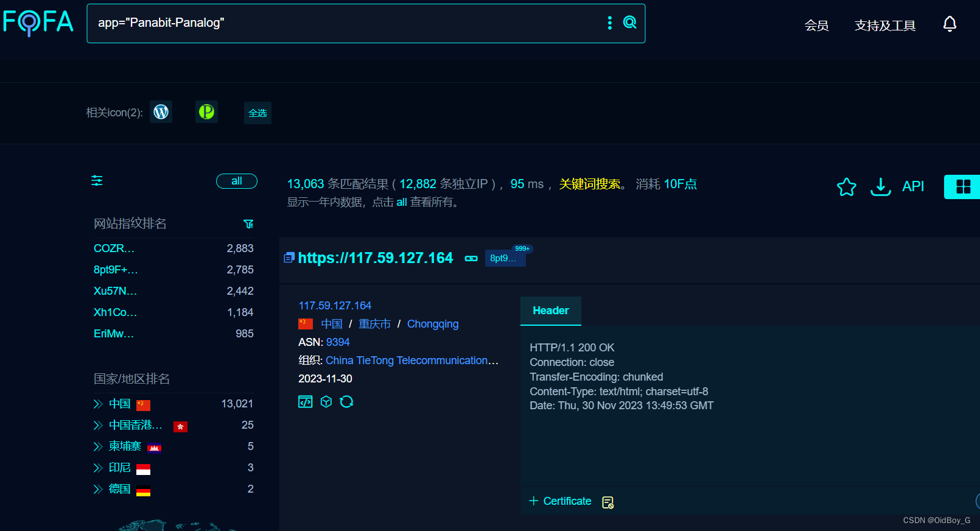Select the green P Panabit icon
980x531 pixels.
click(x=207, y=112)
